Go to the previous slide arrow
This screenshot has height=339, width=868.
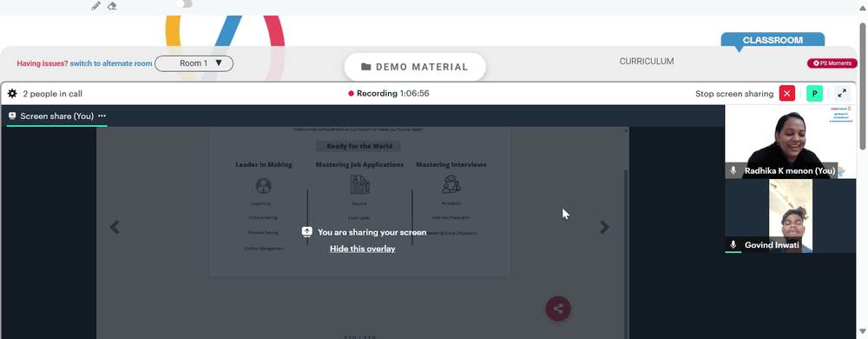(x=115, y=227)
